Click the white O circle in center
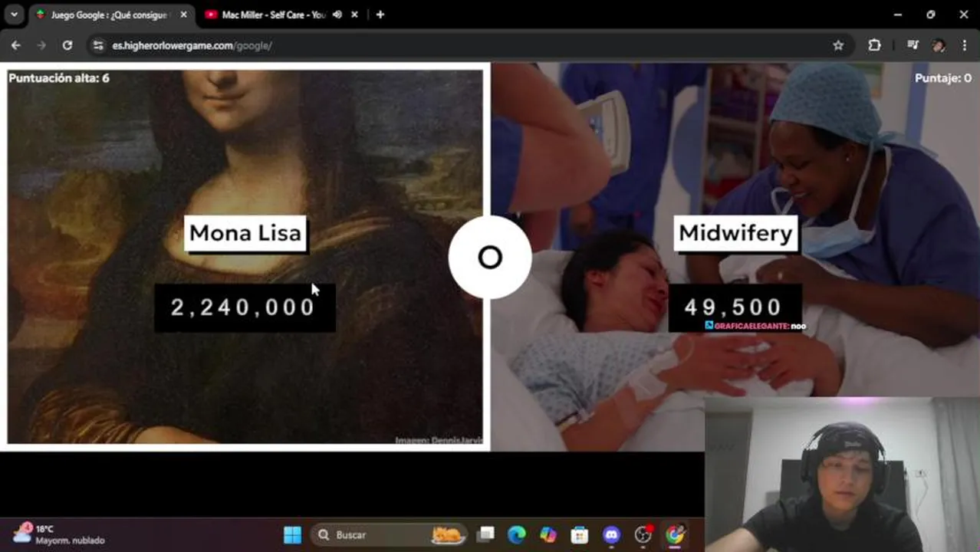The image size is (980, 552). pos(490,258)
